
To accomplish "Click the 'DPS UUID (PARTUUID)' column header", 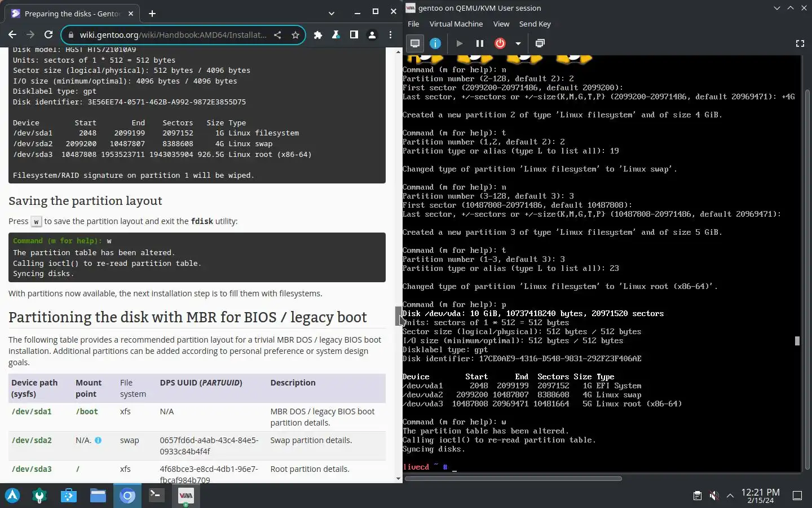I will [201, 383].
